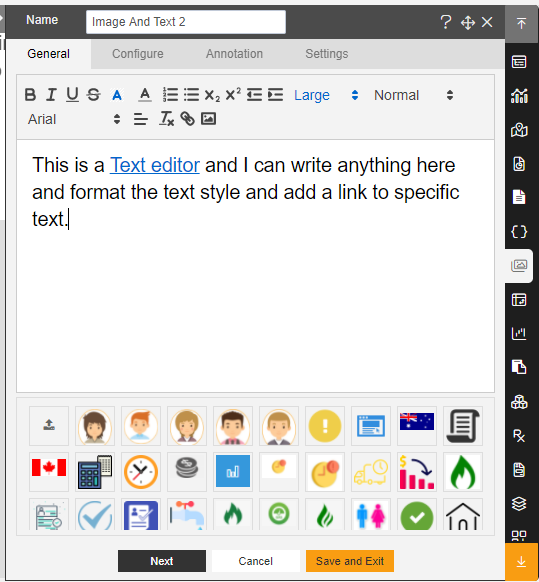Open the blue text color picker

tap(117, 95)
